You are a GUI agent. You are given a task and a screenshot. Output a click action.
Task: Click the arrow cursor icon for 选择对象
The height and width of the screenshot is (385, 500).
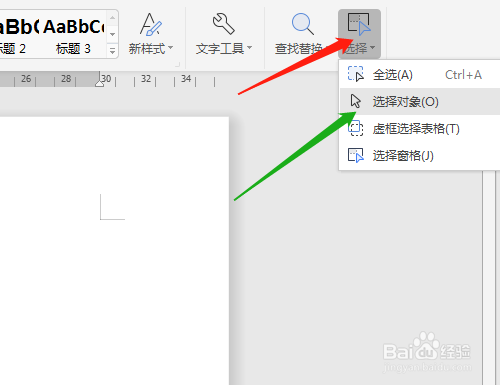coord(356,101)
